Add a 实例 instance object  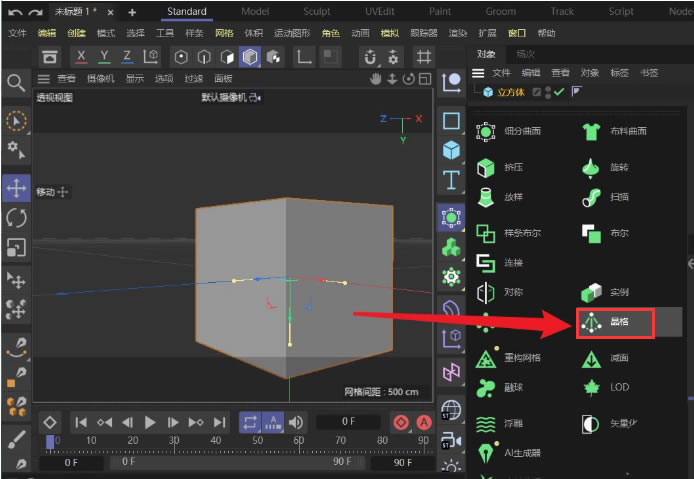(x=606, y=293)
